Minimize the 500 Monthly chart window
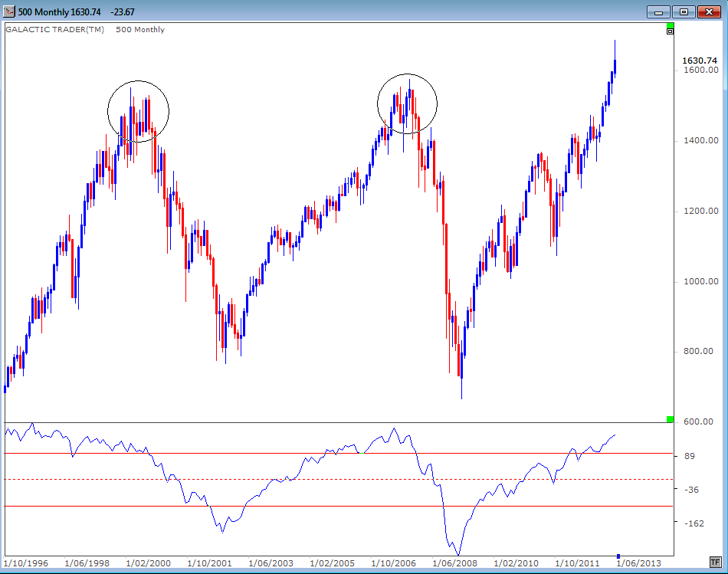Viewport: 728px width, 574px height. (x=658, y=12)
